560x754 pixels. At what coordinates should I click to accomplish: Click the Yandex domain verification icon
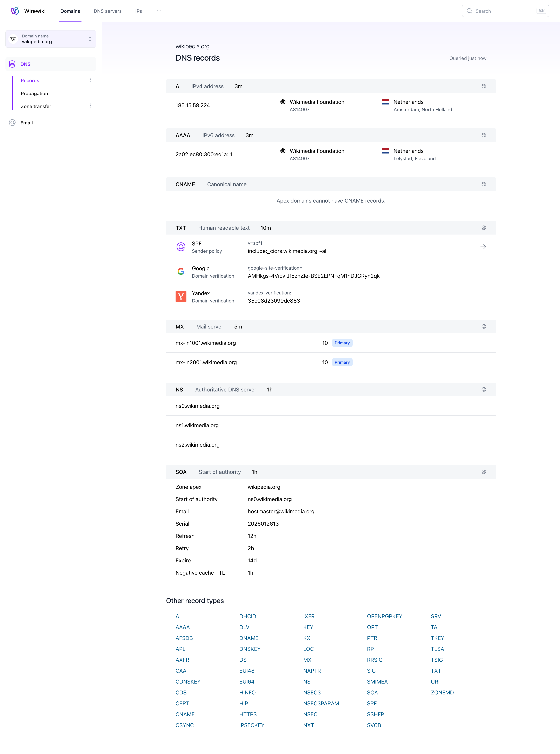click(181, 296)
